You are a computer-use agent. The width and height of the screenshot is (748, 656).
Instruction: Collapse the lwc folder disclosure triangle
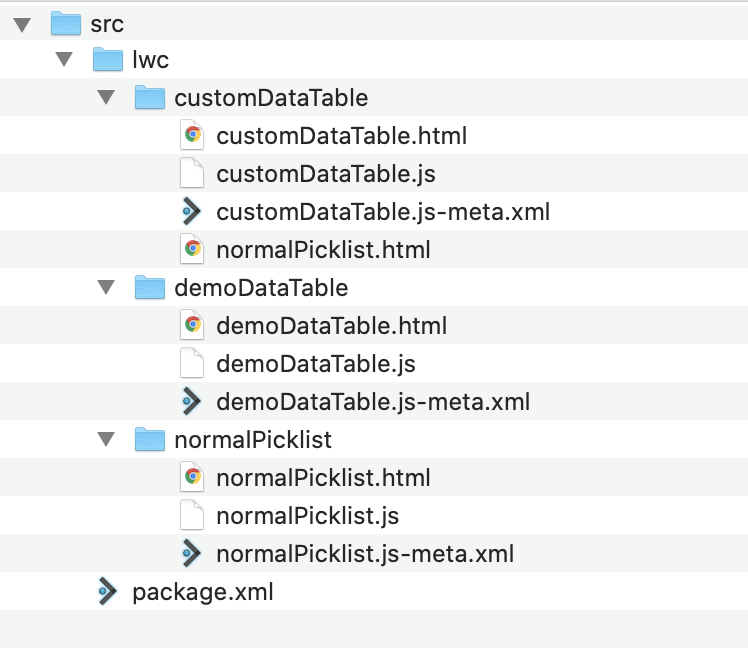click(64, 59)
